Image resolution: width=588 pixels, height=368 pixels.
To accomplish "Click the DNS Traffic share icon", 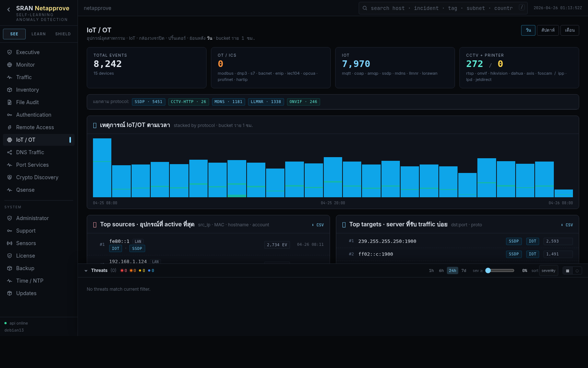I will (10, 152).
